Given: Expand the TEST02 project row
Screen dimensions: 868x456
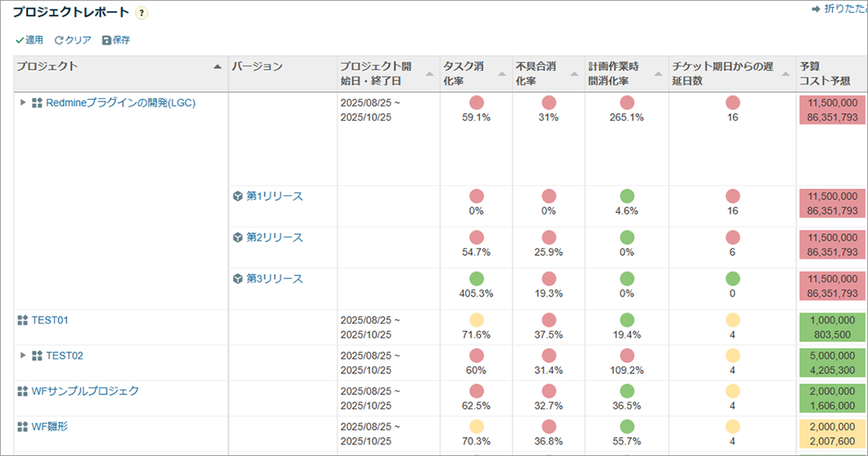Looking at the screenshot, I should pos(22,355).
